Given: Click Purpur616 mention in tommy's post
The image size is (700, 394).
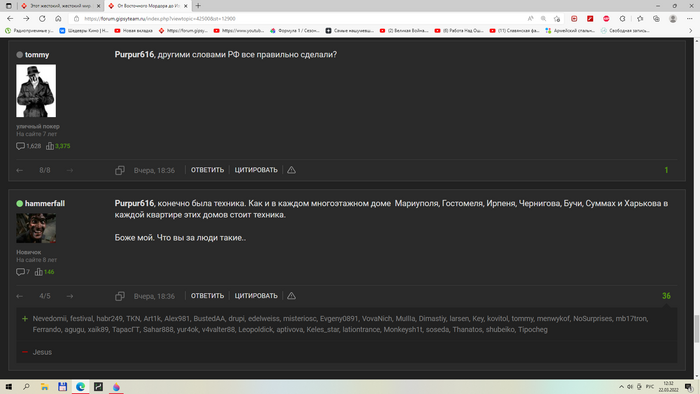Looking at the screenshot, I should (134, 54).
